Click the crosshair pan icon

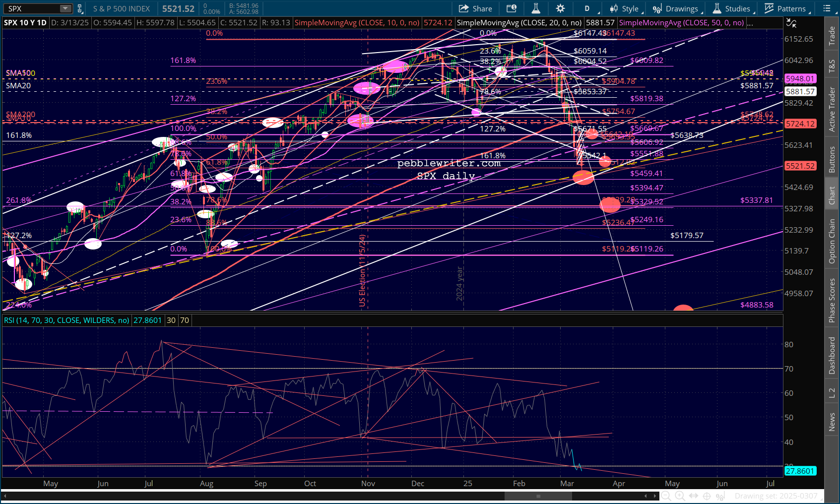(707, 496)
